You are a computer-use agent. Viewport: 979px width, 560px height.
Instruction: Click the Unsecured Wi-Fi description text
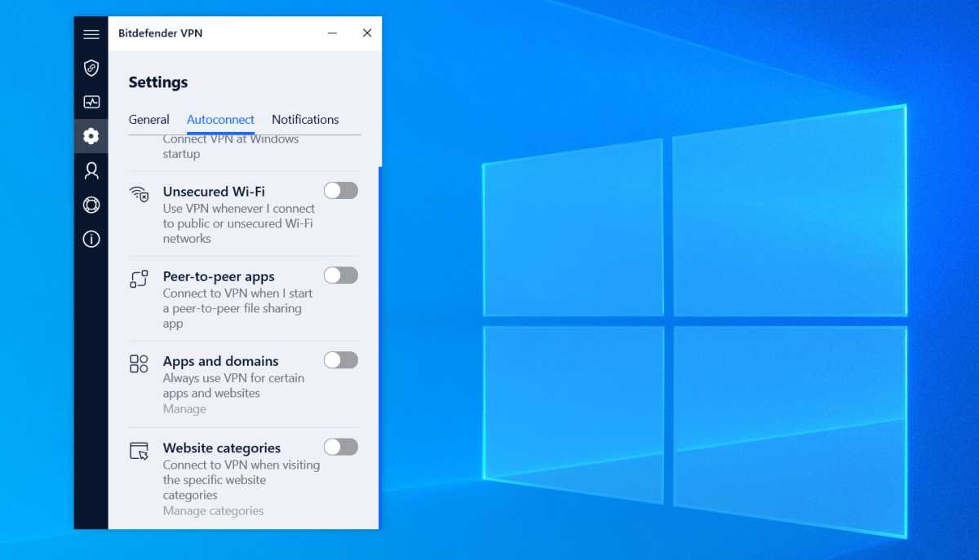click(238, 223)
